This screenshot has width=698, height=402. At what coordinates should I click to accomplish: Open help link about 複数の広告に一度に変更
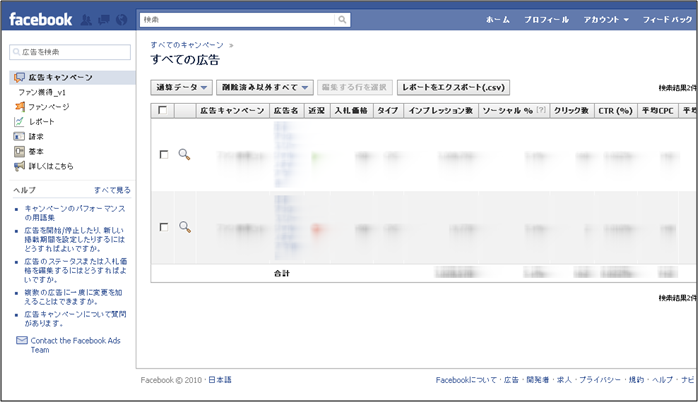73,297
